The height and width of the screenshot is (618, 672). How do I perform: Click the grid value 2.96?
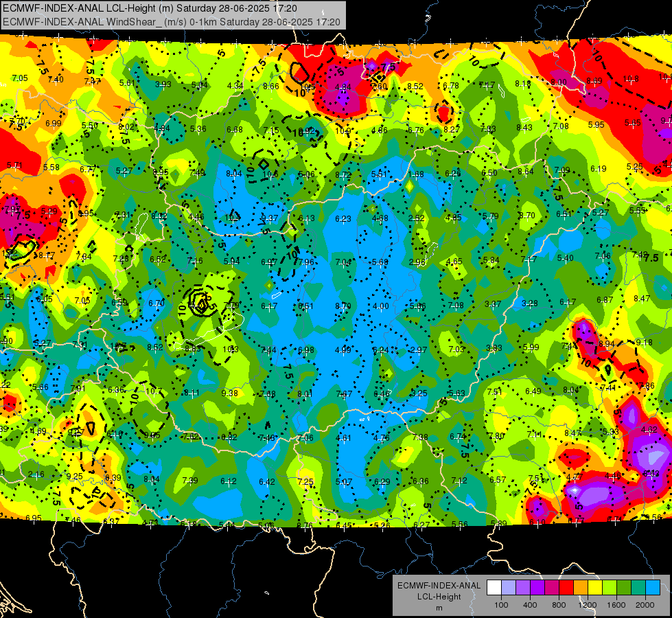tap(417, 262)
